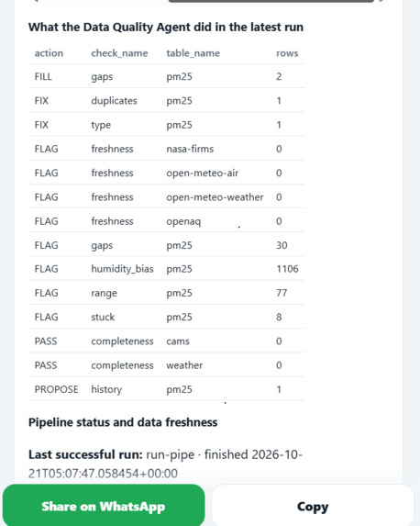
Task: Select the FLAG stuck row
Action: click(x=167, y=317)
